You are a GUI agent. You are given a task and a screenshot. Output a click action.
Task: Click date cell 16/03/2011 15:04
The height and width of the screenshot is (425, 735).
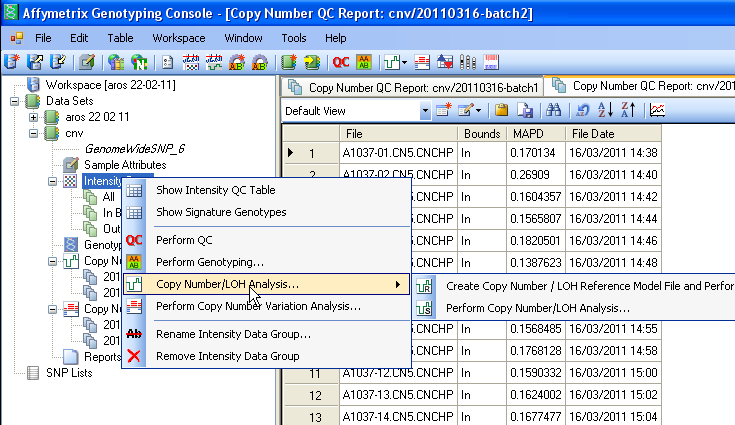point(614,417)
